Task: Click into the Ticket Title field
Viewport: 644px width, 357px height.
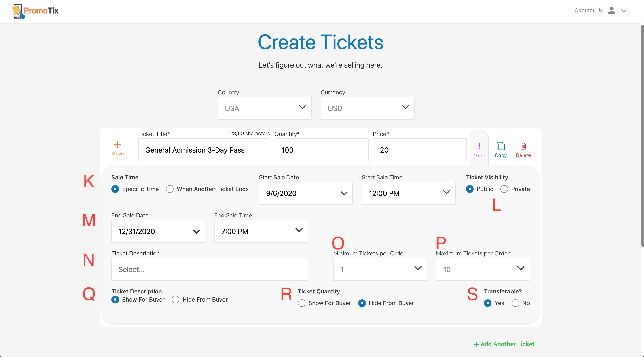Action: coord(204,150)
